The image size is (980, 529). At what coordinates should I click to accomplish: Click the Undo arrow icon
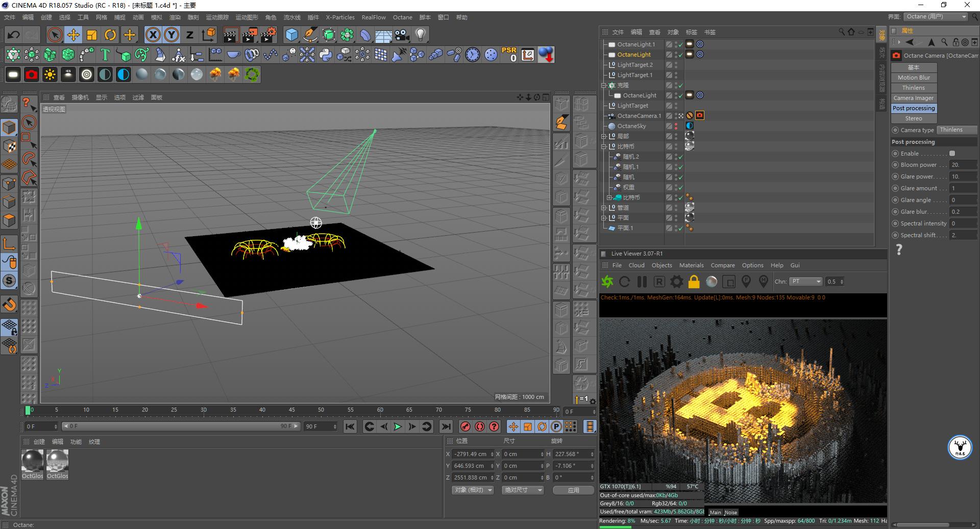pos(14,35)
